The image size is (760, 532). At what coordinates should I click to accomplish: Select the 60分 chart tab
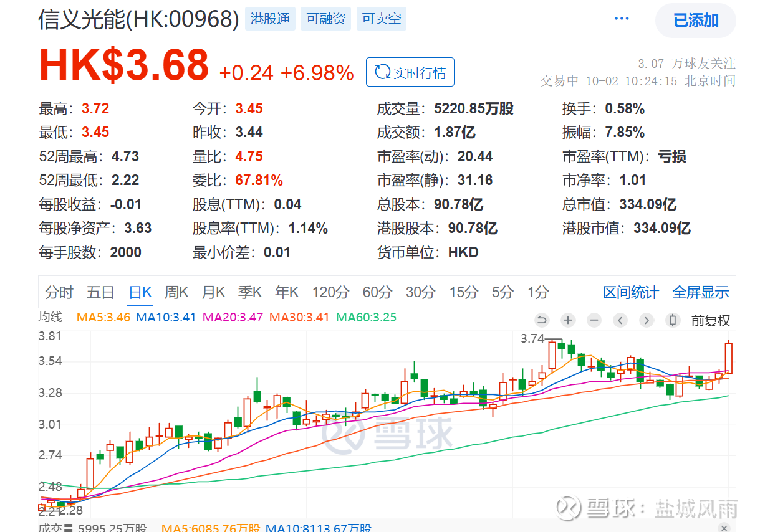[378, 292]
